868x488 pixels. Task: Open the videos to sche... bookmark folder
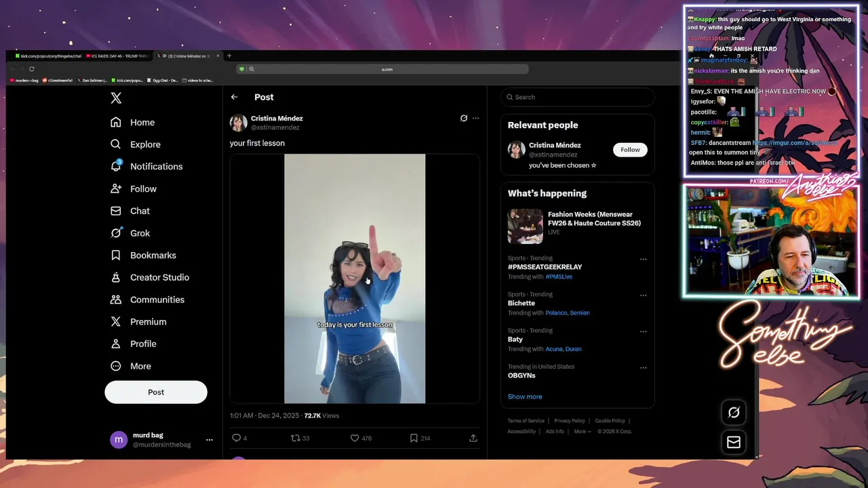pyautogui.click(x=197, y=81)
